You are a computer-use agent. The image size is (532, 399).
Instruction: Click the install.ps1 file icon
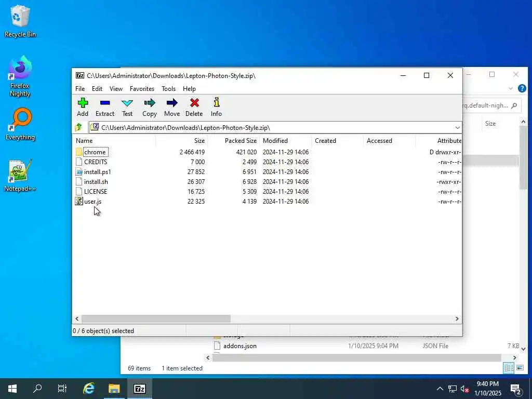tap(79, 171)
